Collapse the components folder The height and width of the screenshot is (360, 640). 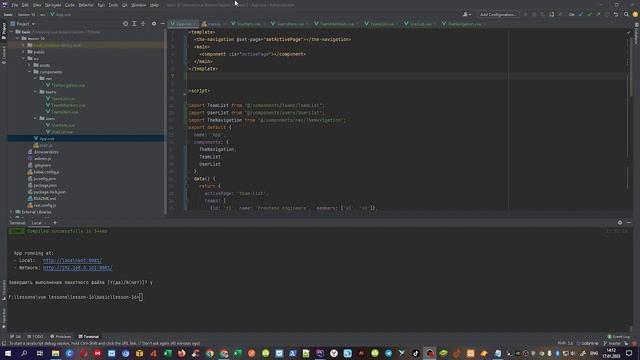29,72
